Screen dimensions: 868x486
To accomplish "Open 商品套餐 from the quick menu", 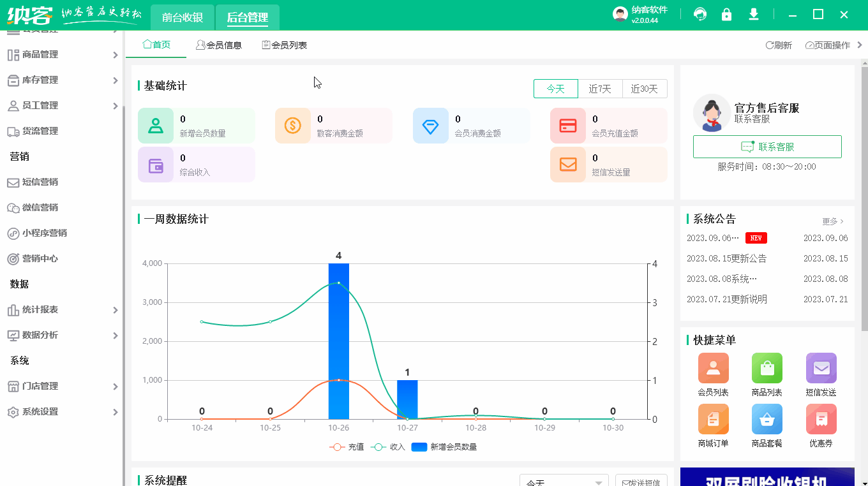I will pos(767,419).
